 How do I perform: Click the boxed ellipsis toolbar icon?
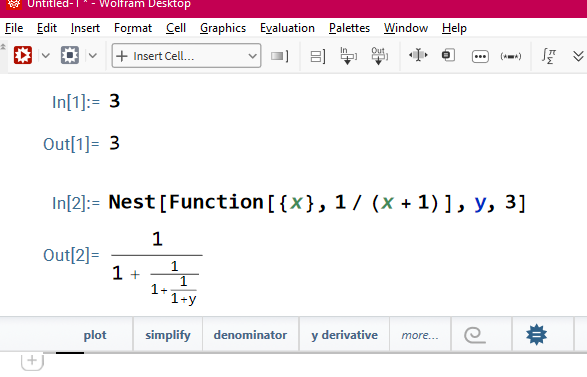click(x=480, y=57)
